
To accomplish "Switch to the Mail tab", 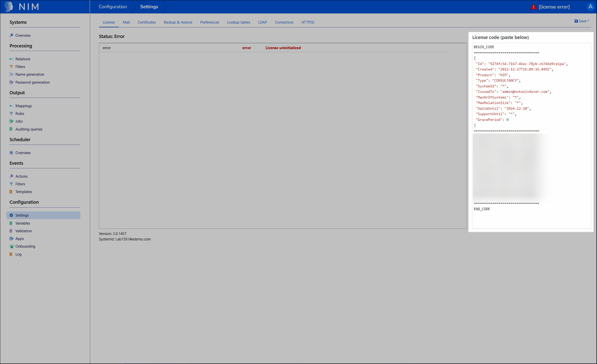I will tap(126, 22).
